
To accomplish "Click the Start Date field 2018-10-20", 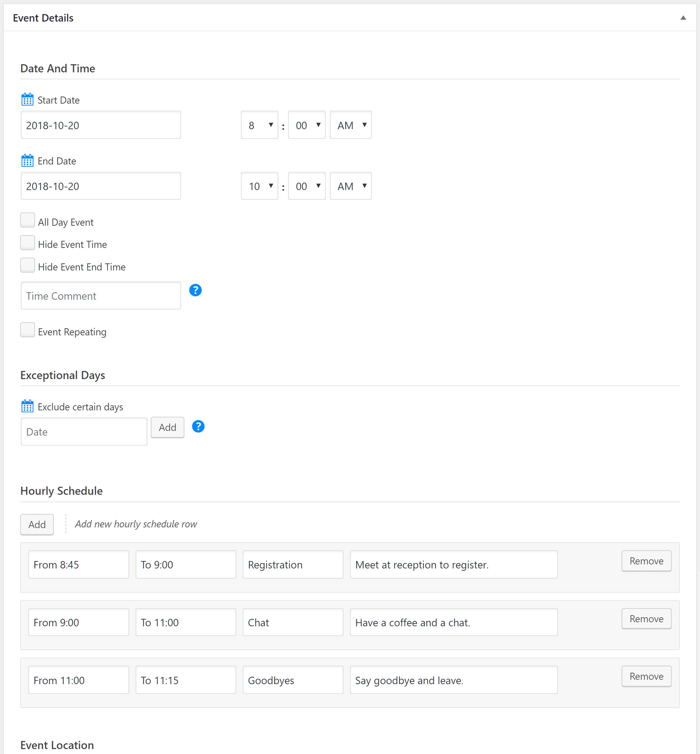I will (101, 125).
